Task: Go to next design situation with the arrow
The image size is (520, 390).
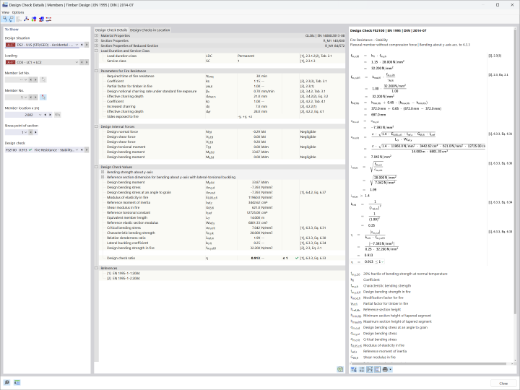Action: click(87, 45)
